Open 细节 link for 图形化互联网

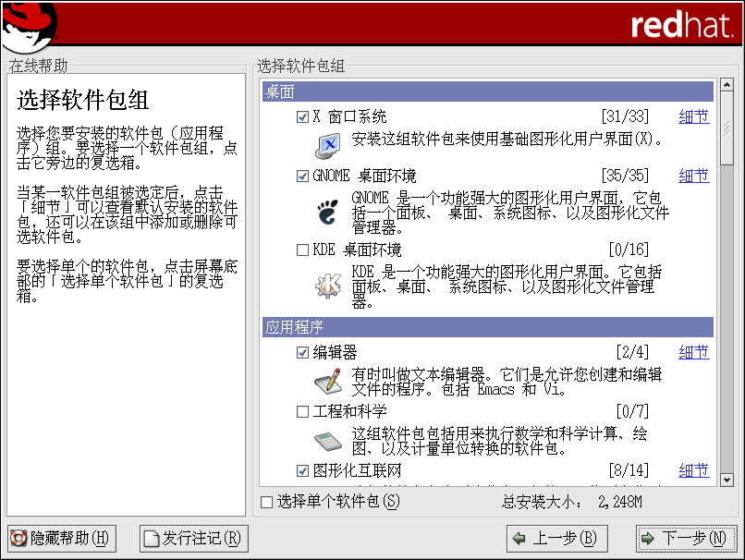point(693,471)
